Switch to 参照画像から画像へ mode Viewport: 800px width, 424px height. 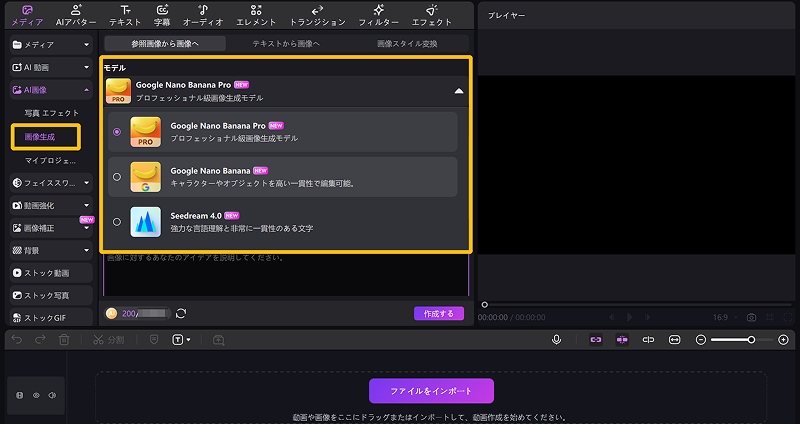click(x=165, y=44)
